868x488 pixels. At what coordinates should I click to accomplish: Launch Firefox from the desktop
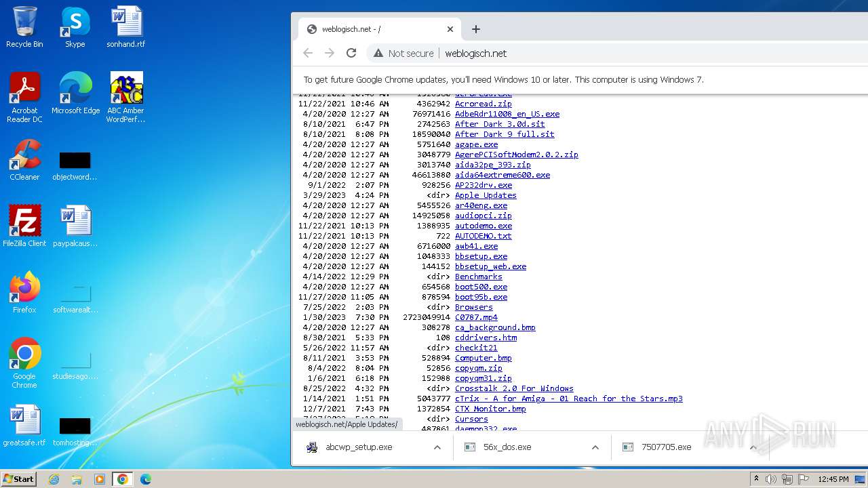(24, 292)
